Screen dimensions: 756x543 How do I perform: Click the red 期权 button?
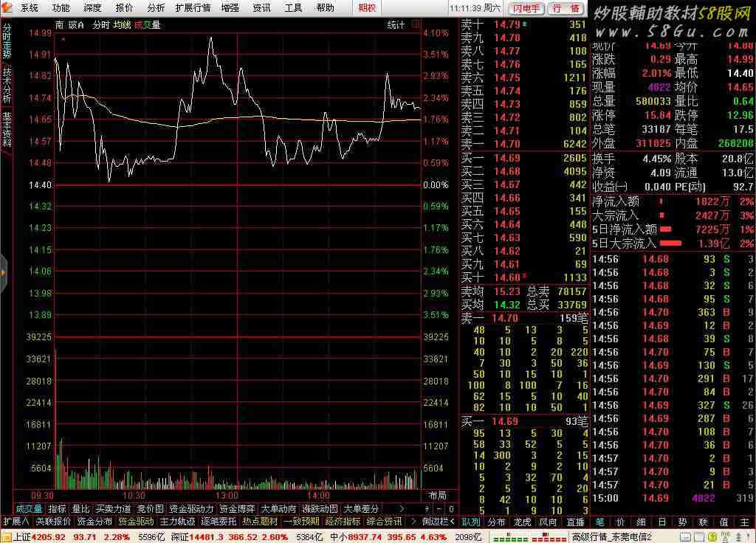(367, 7)
